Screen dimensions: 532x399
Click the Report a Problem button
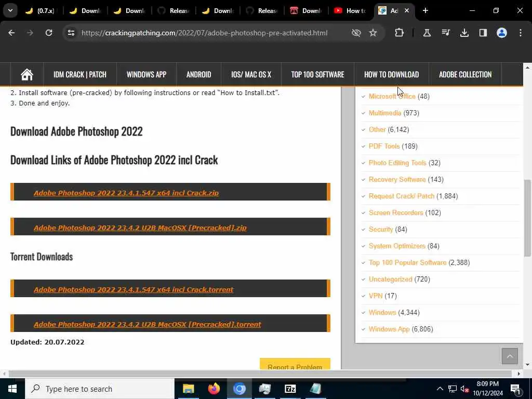[295, 365]
